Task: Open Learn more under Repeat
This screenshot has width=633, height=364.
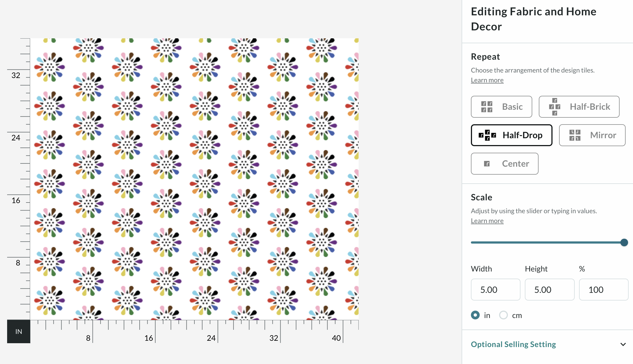Action: [487, 80]
